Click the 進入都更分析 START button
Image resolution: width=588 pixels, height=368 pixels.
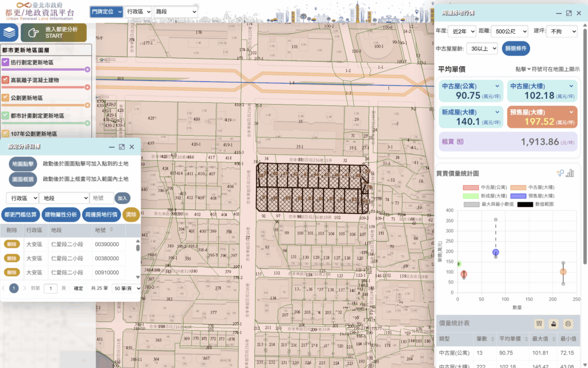pyautogui.click(x=53, y=33)
